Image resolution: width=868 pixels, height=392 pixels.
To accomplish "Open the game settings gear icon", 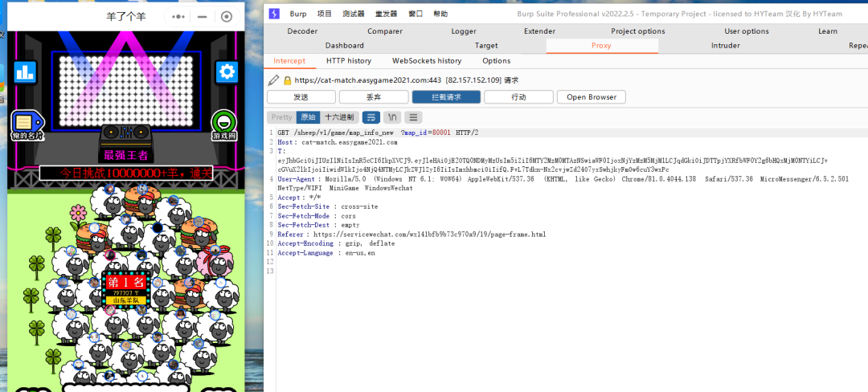I will click(227, 71).
